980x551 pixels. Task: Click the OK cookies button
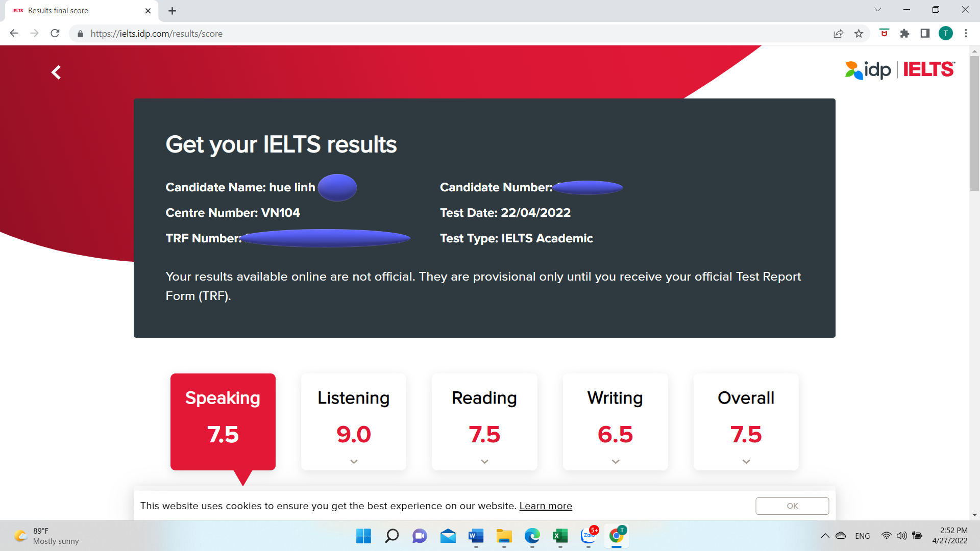point(793,506)
